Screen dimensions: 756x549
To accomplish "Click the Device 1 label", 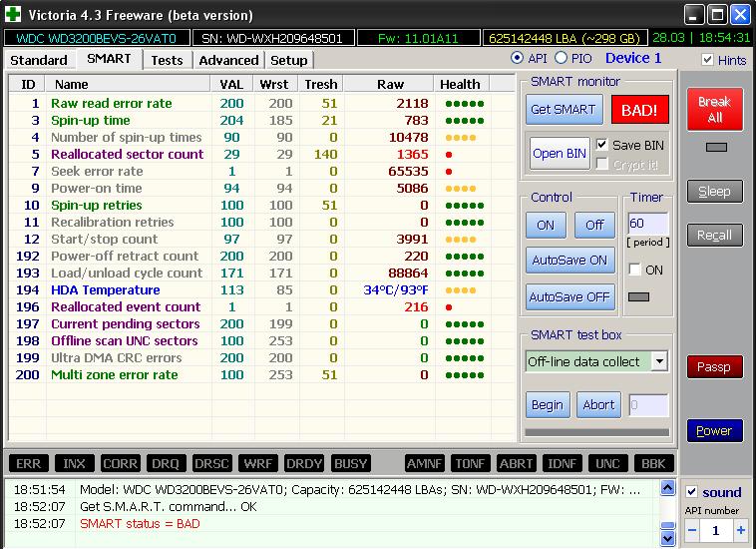I will click(633, 58).
